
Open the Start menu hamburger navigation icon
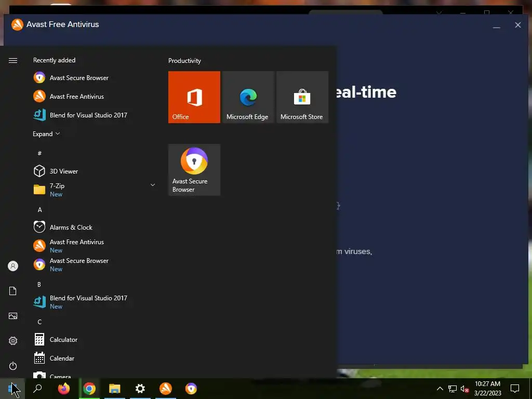[13, 60]
